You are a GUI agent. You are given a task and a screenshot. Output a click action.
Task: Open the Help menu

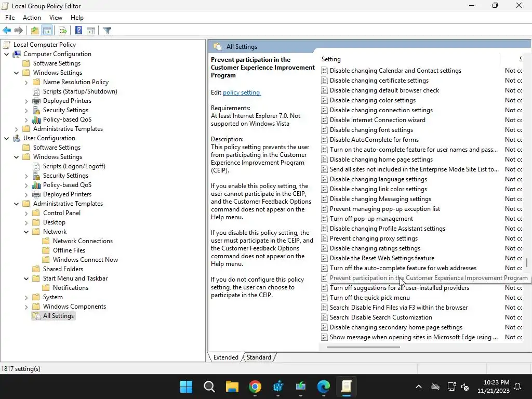pos(77,18)
